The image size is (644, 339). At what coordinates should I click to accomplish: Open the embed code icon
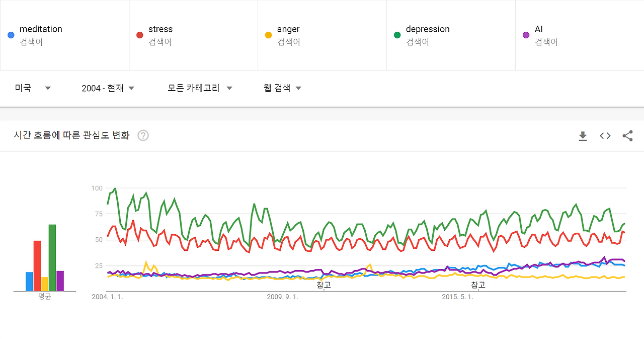pos(605,135)
